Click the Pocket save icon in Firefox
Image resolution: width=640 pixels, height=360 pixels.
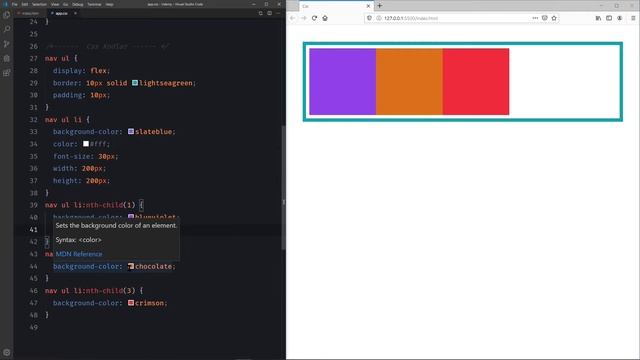pyautogui.click(x=544, y=18)
